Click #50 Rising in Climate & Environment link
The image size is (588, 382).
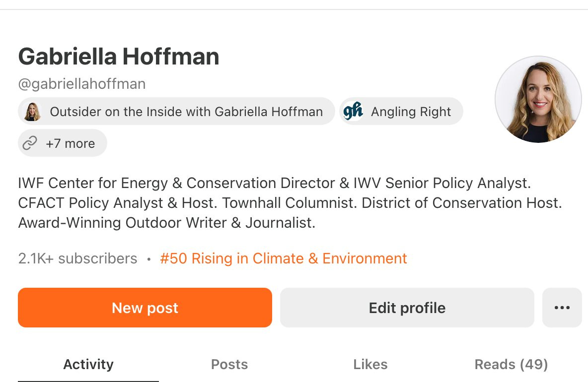(x=284, y=258)
